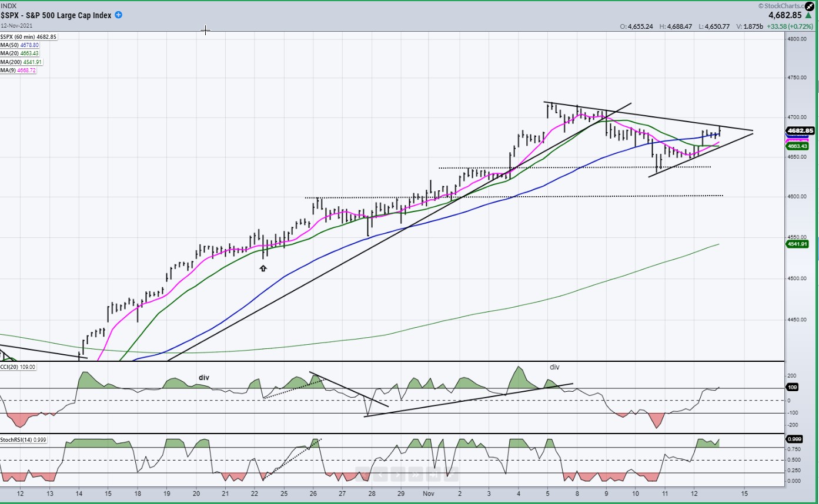Click the bold div annotation in CCI panel

[x=204, y=378]
